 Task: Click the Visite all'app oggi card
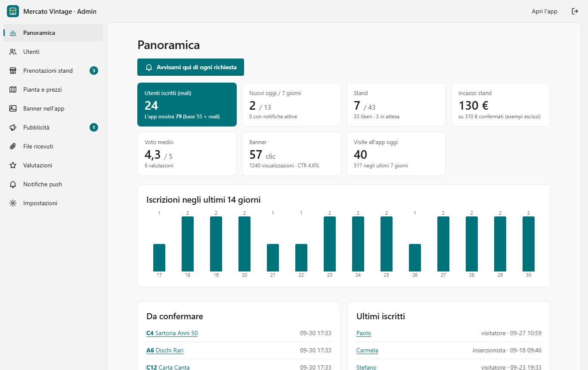coord(396,154)
